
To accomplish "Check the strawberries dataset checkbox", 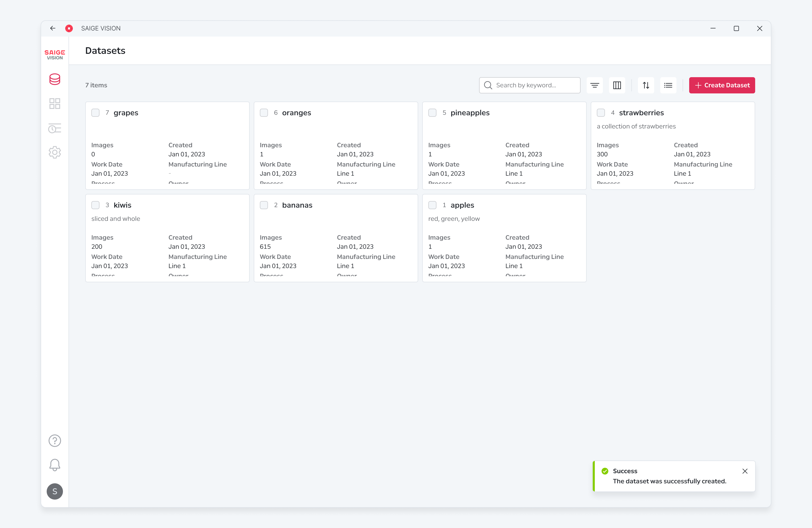I will tap(601, 113).
